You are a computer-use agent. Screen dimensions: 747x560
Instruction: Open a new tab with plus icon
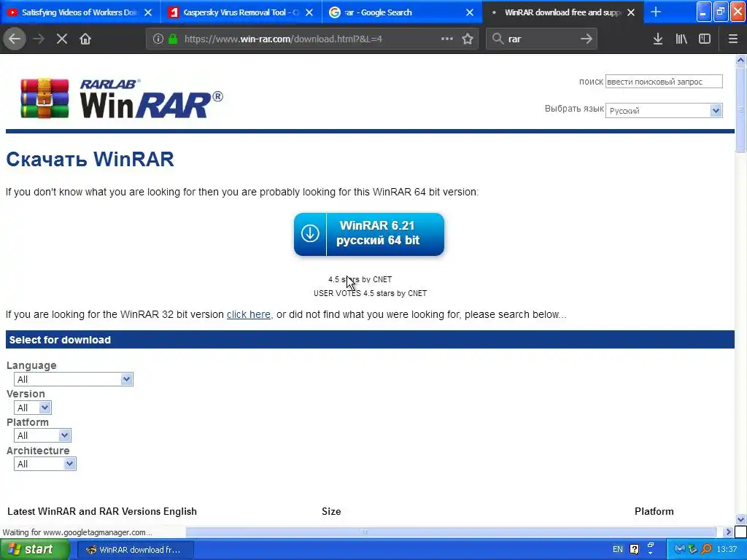coord(656,12)
